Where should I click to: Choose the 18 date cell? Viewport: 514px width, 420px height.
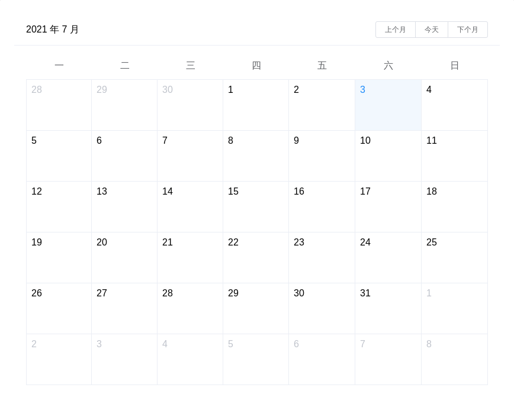click(454, 207)
